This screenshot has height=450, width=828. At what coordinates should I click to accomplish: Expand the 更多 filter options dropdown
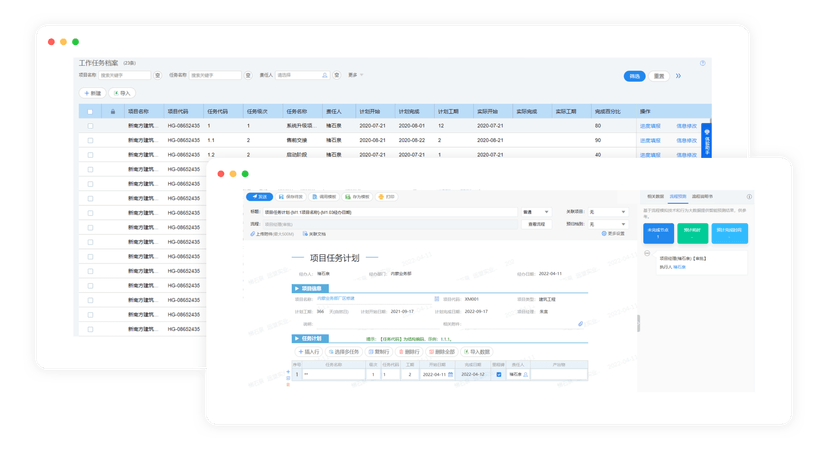355,75
